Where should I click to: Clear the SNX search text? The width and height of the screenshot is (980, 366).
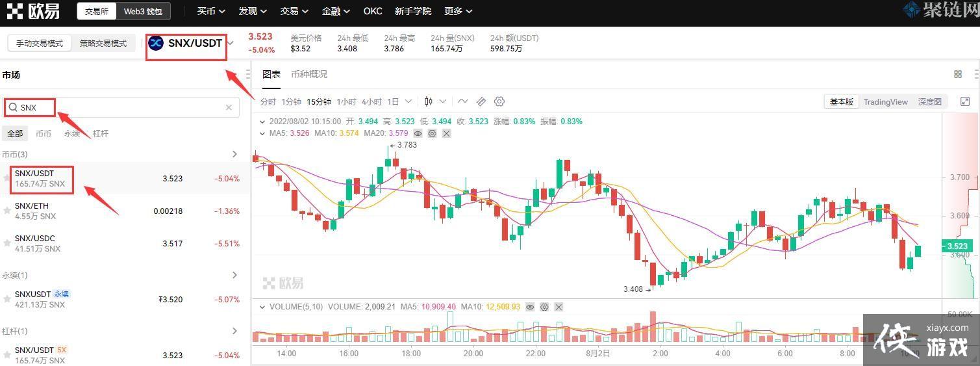229,107
